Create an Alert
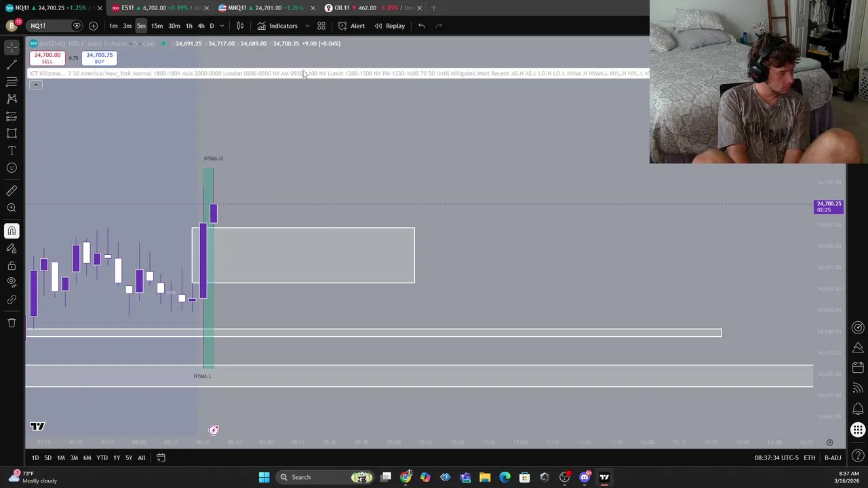The width and height of the screenshot is (868, 488). 351,26
